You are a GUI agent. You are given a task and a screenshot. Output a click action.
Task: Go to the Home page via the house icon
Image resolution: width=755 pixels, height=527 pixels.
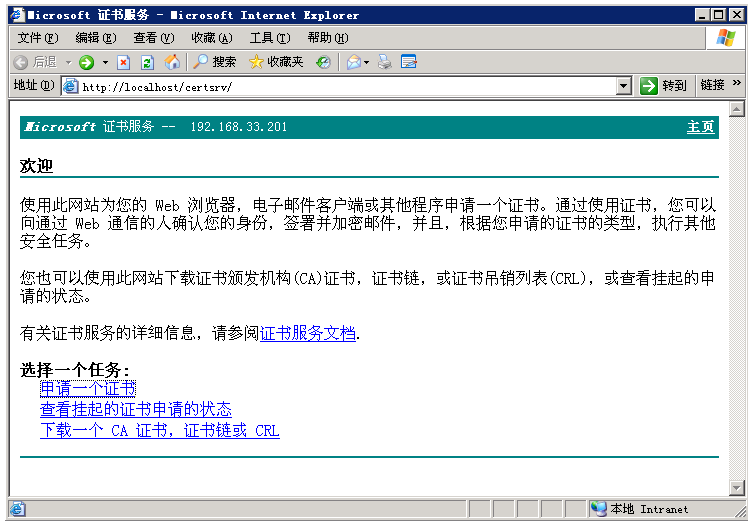point(172,62)
